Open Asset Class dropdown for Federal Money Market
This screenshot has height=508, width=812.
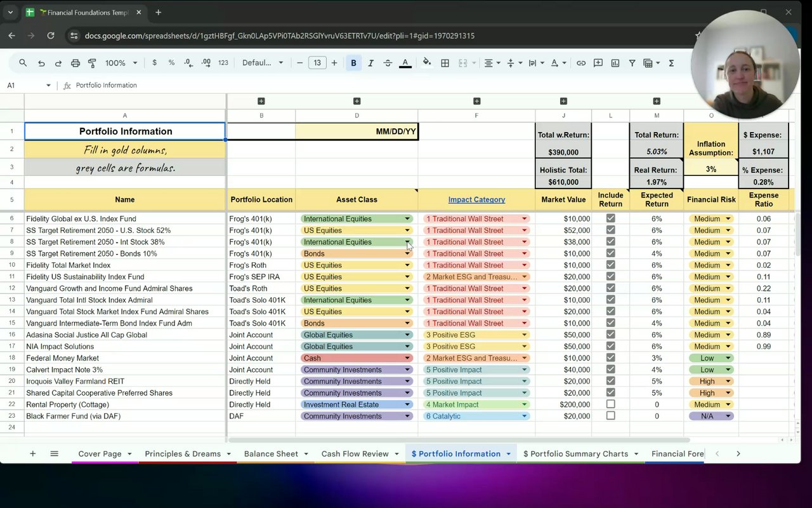[407, 358]
